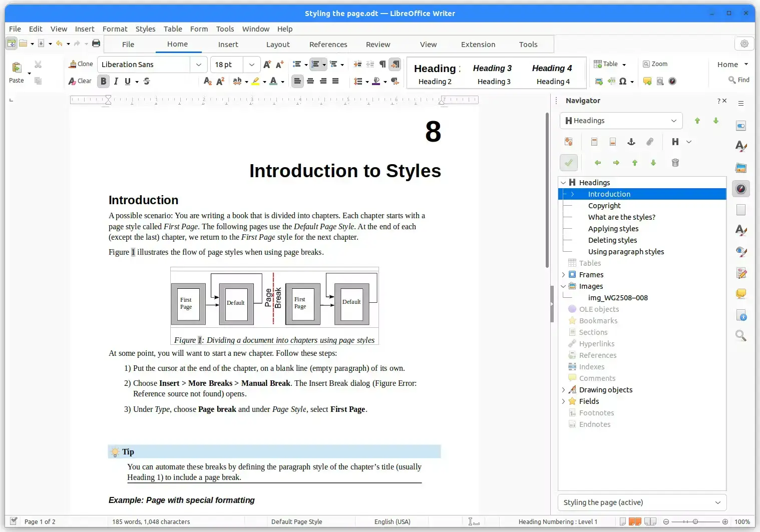This screenshot has width=760, height=532.
Task: Click the Anchor to Text icon in Navigator
Action: [x=631, y=142]
